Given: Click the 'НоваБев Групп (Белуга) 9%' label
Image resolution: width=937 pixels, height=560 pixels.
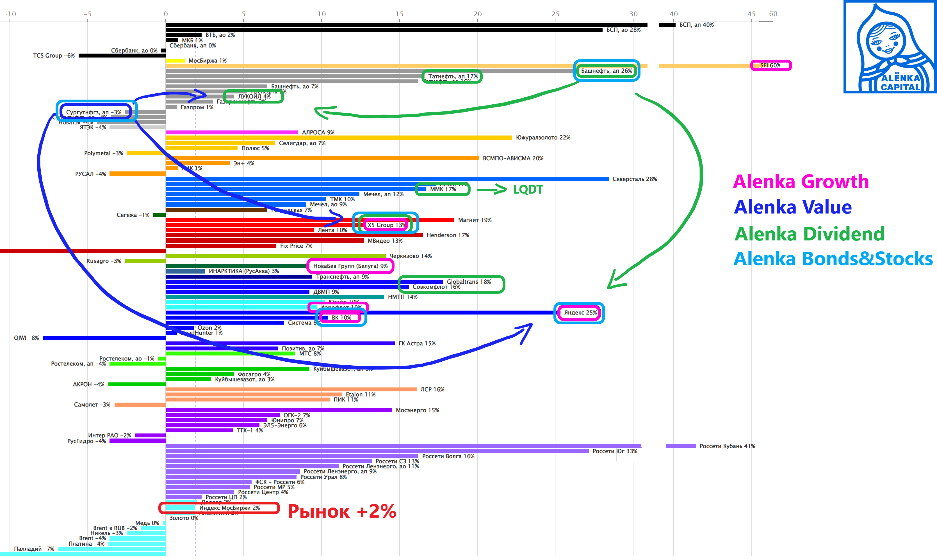Looking at the screenshot, I should (350, 266).
